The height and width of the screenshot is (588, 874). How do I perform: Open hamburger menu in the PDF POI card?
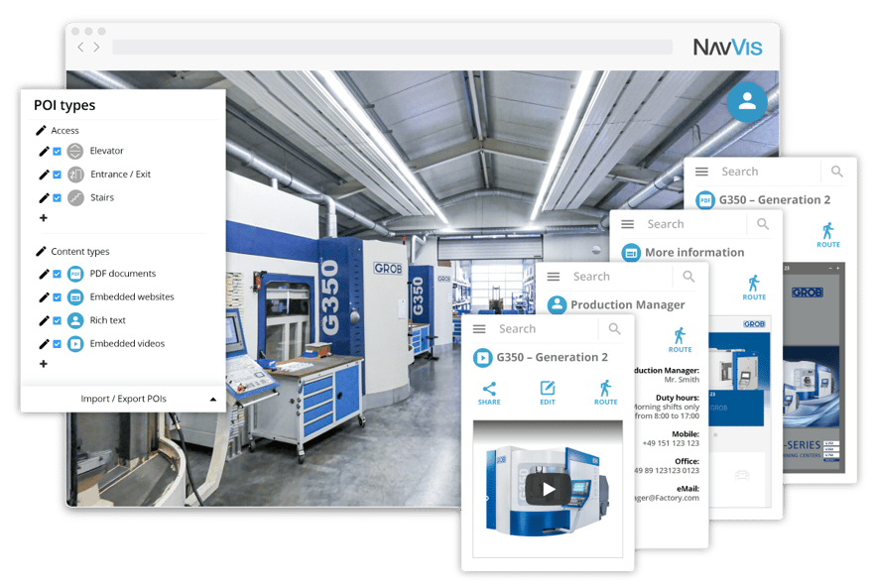[x=701, y=173]
